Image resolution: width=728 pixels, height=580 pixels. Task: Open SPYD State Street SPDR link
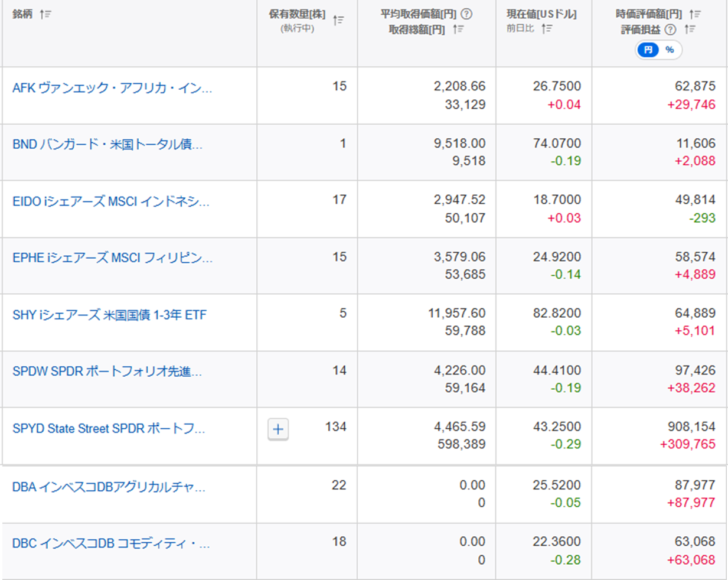tap(109, 429)
